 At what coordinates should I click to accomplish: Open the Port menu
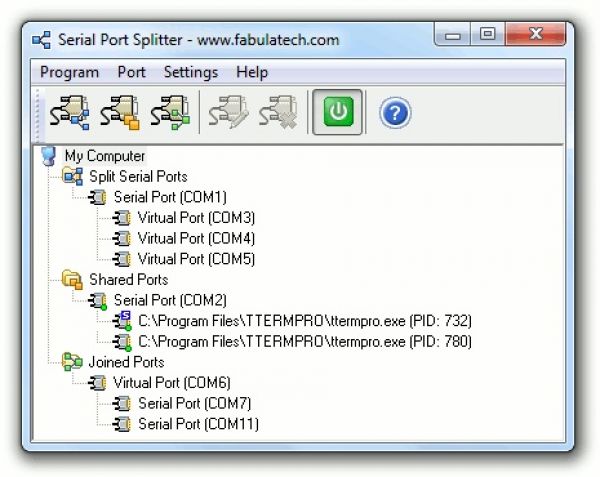[x=131, y=72]
